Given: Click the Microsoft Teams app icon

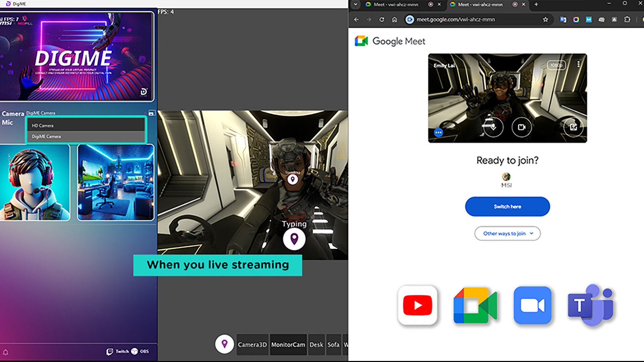Looking at the screenshot, I should point(590,306).
